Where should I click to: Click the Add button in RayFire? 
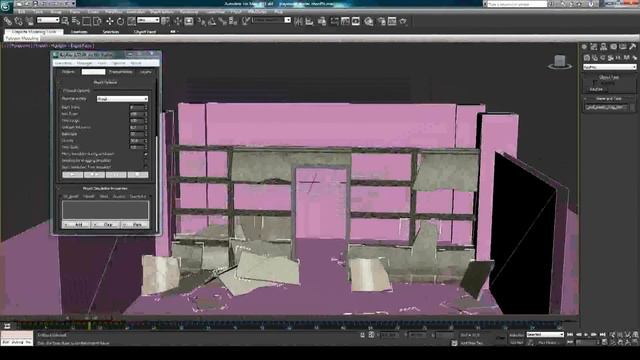click(76, 224)
